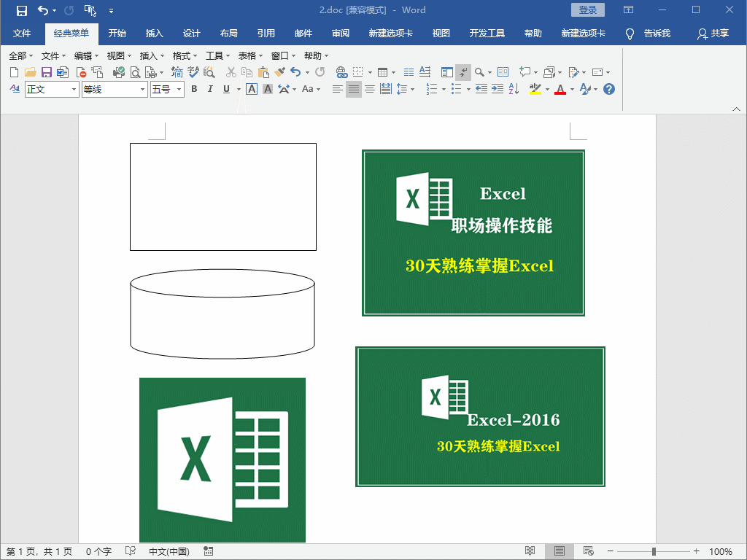The width and height of the screenshot is (747, 560).
Task: Select the empty rectangle shape in the document
Action: [x=223, y=197]
